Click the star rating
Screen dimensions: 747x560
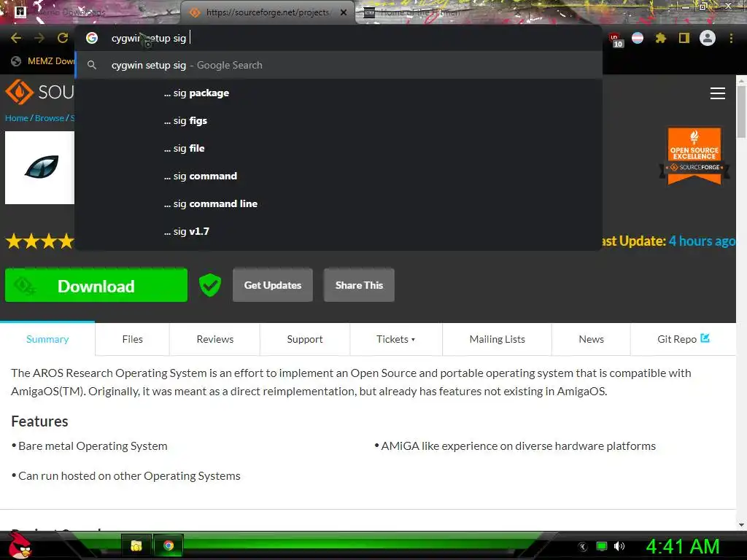tap(39, 241)
